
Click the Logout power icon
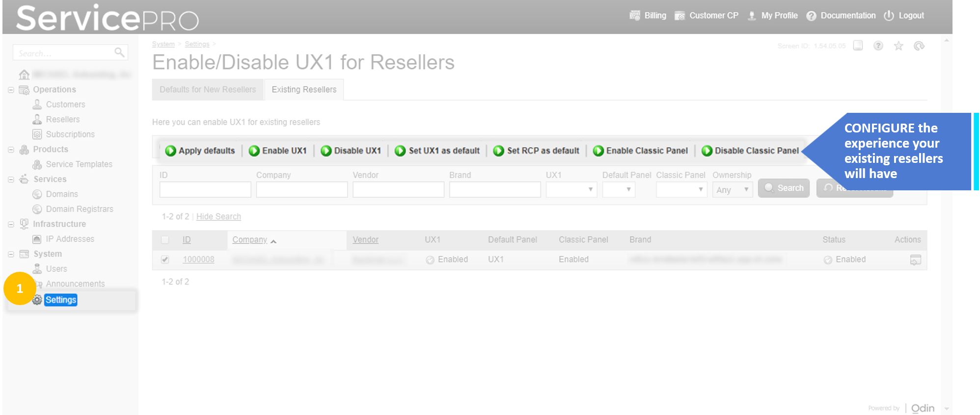coord(889,16)
